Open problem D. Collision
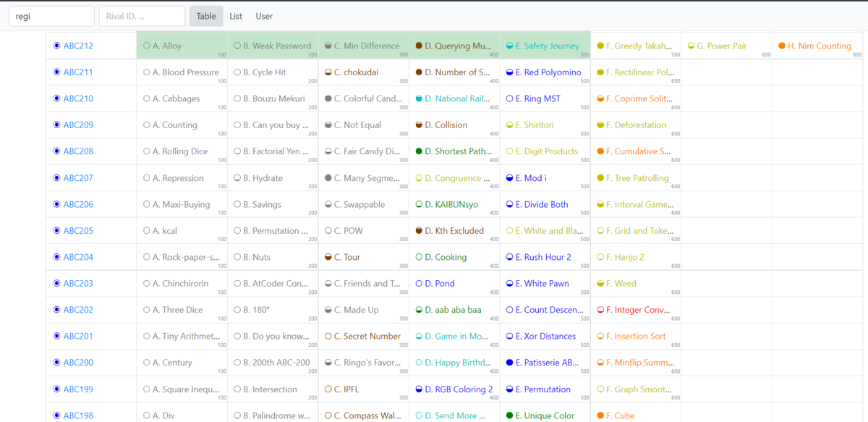This screenshot has width=868, height=422. [446, 125]
